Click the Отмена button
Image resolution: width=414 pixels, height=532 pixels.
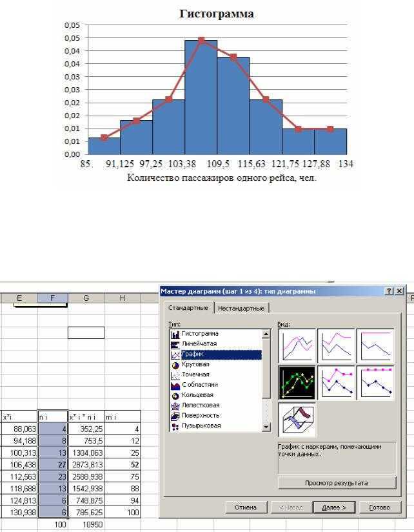pos(246,507)
